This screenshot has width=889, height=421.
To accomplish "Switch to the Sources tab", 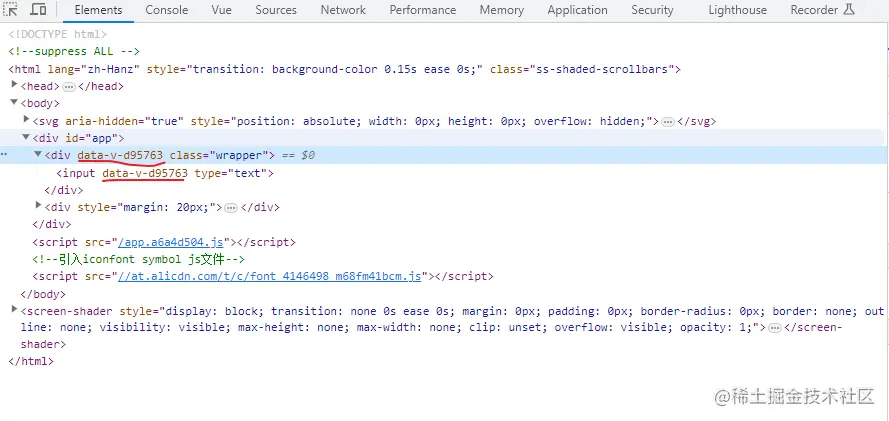I will pyautogui.click(x=276, y=10).
